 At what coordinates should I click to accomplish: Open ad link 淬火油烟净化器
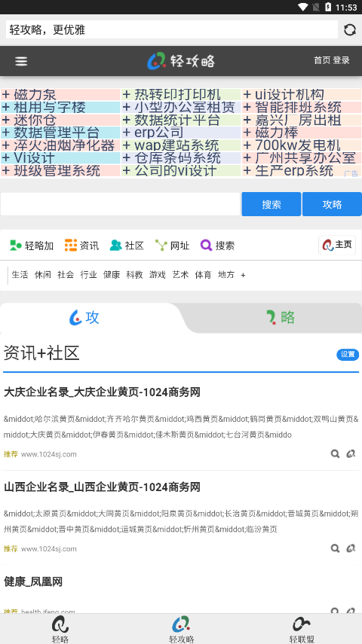[x=60, y=145]
